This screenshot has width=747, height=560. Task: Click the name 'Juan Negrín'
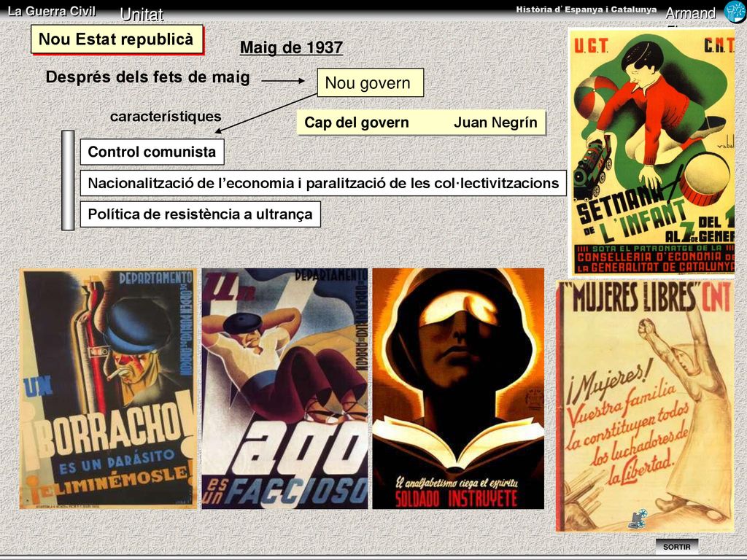coord(495,122)
